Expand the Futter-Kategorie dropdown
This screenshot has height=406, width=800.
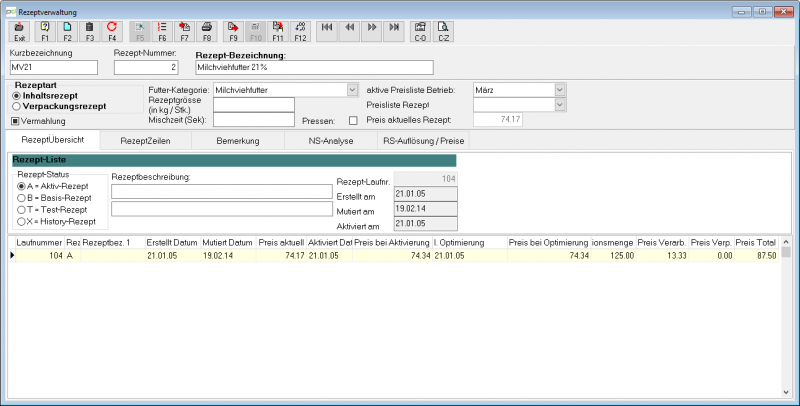point(352,90)
